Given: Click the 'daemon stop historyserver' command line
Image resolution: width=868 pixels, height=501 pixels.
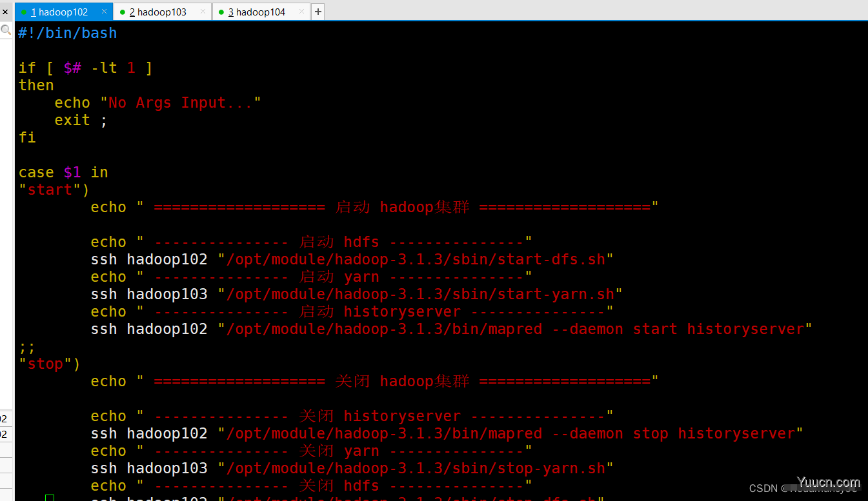Looking at the screenshot, I should point(447,433).
